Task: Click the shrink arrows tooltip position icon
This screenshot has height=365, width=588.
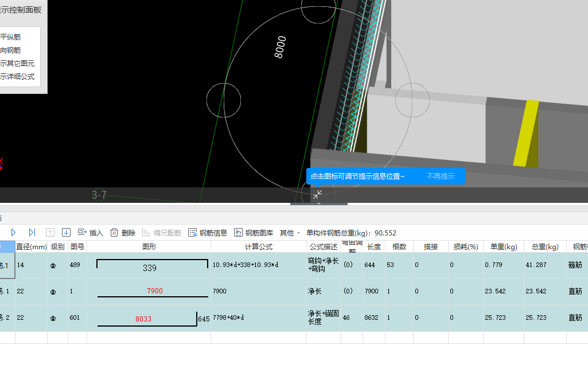Action: 318,194
